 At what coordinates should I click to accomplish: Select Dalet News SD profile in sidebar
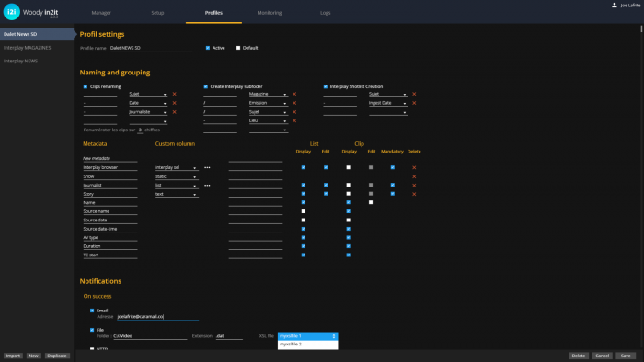(x=37, y=34)
